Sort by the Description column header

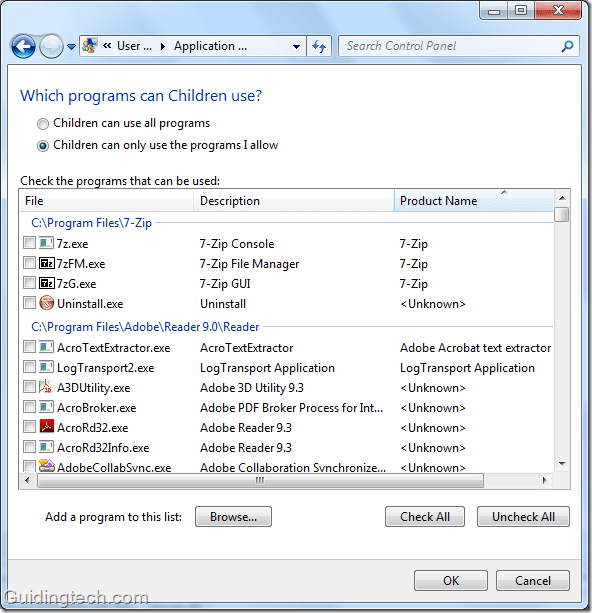pos(294,201)
